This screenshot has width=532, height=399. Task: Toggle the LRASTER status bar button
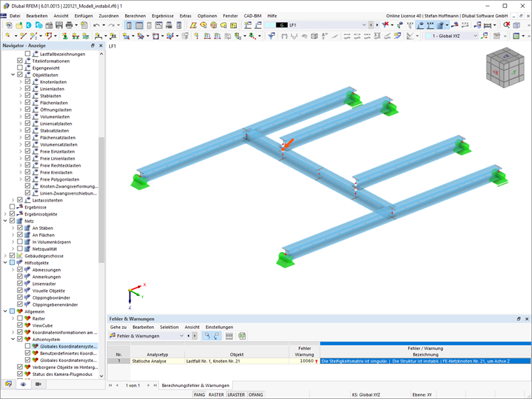236,395
